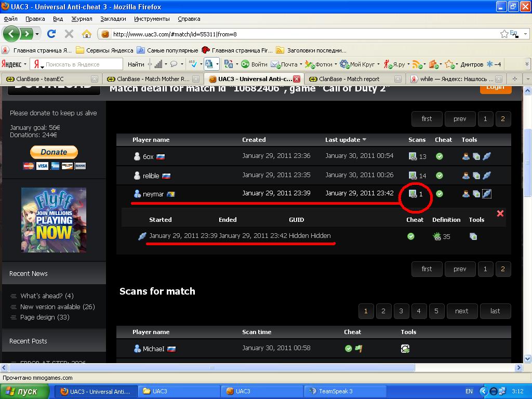Open 'New version available (26)' news link
The image size is (532, 399).
coord(57,307)
